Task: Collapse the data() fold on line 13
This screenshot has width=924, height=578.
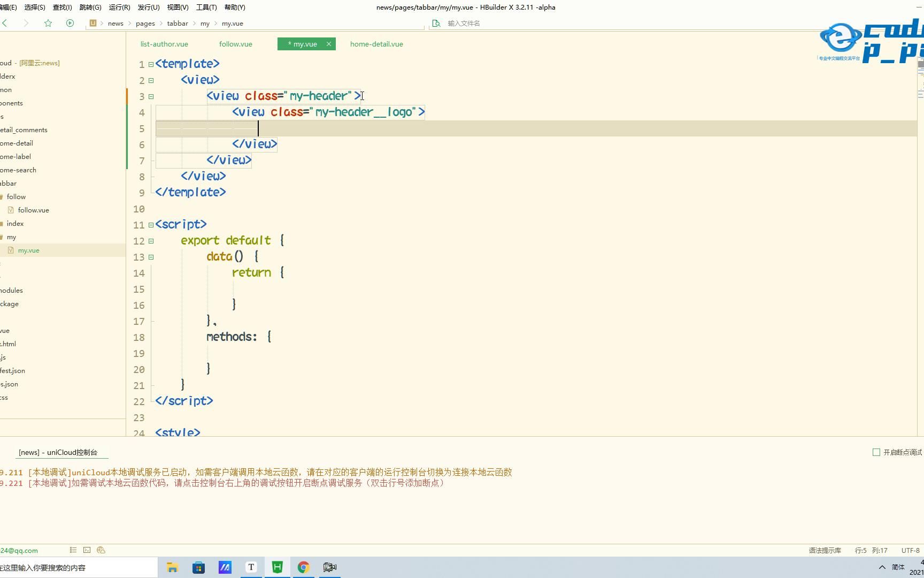Action: click(x=151, y=257)
